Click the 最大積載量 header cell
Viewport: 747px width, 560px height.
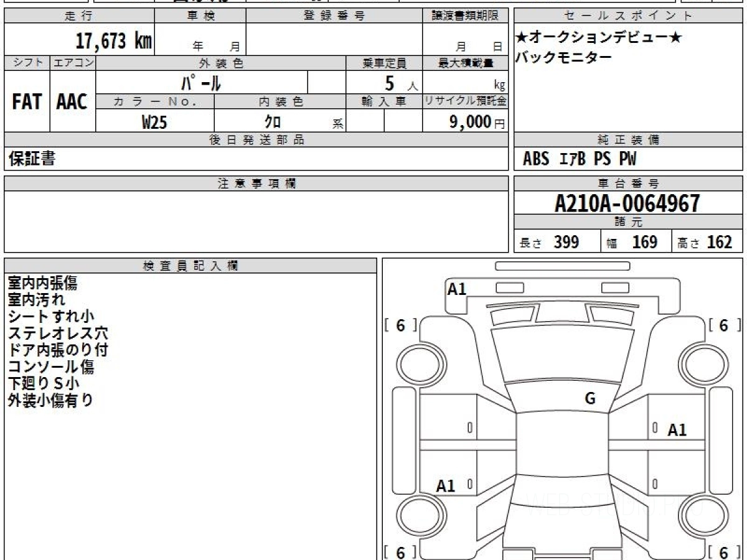(x=466, y=63)
